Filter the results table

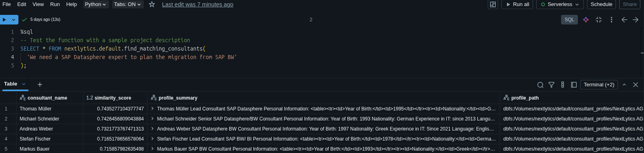coord(551,85)
